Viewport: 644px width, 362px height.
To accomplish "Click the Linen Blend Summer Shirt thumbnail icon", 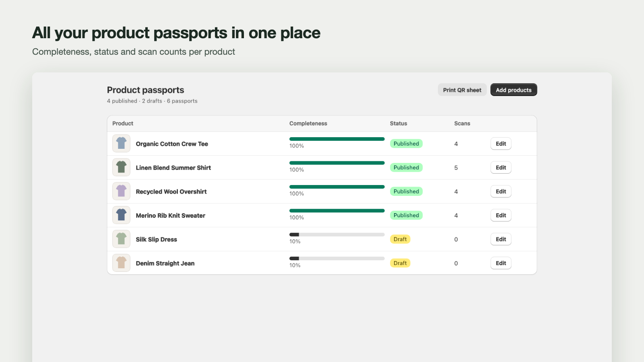I will pos(121,167).
